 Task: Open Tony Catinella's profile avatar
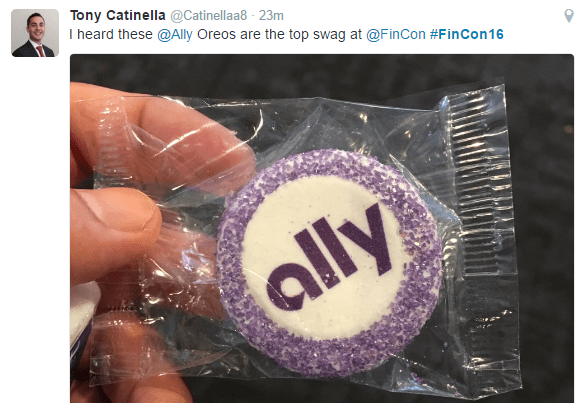click(x=35, y=33)
